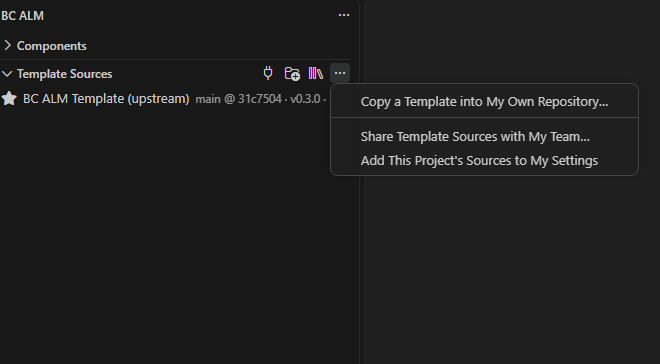Choose Add This Project's Sources to My Settings

[x=484, y=161]
